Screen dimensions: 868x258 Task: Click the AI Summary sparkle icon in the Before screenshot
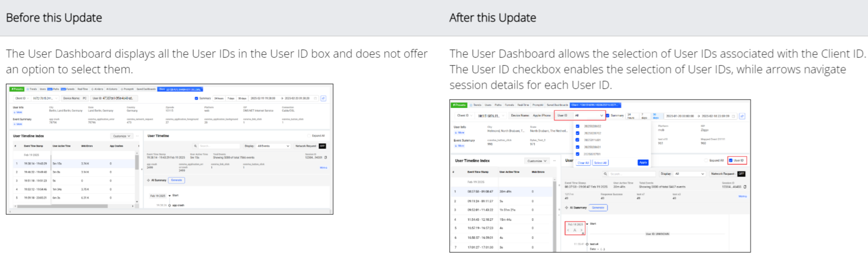pyautogui.click(x=148, y=180)
